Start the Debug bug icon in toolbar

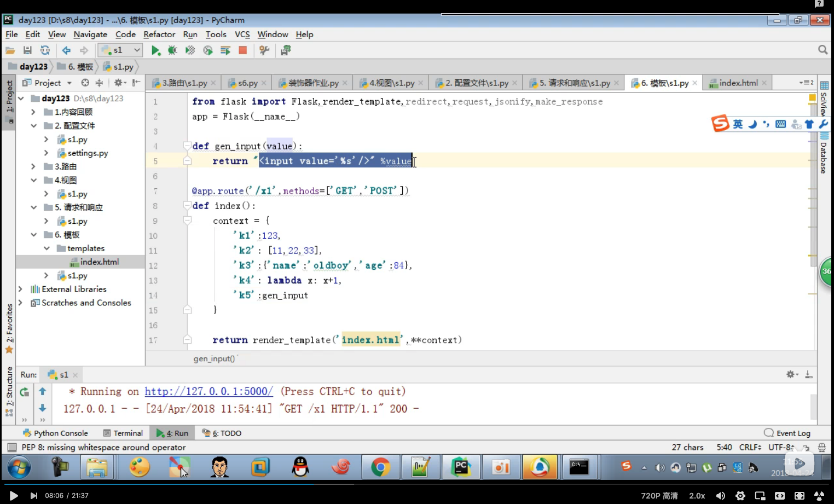pyautogui.click(x=172, y=50)
